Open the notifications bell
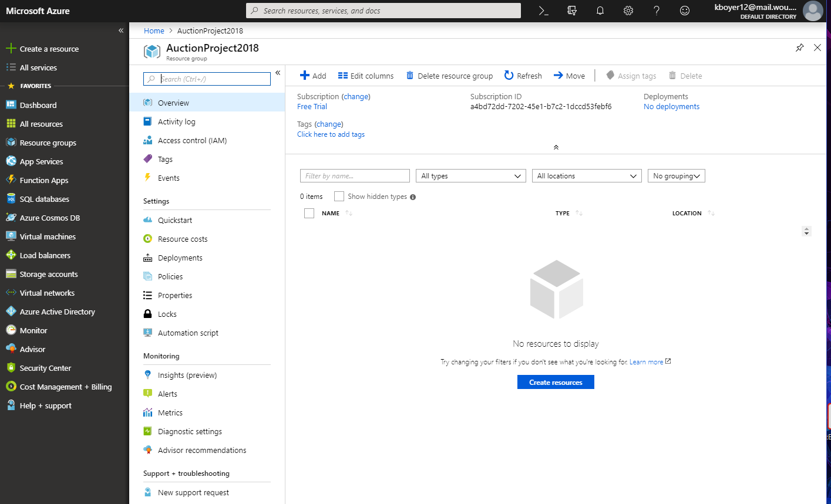The image size is (831, 504). click(x=600, y=11)
